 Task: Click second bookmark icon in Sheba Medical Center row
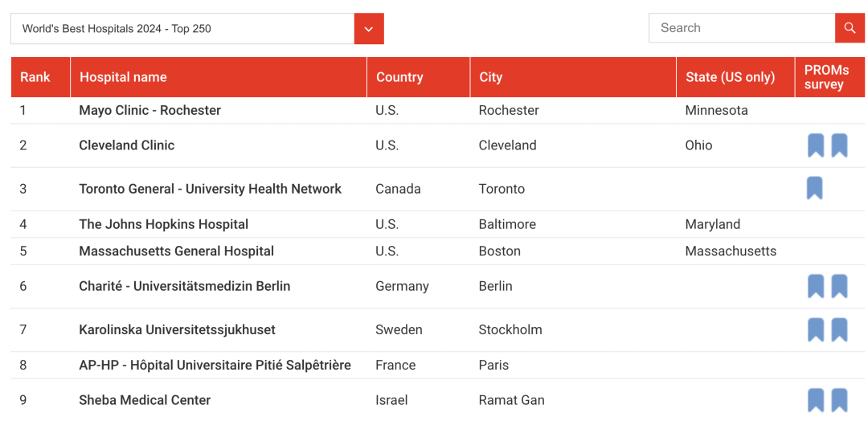tap(839, 401)
